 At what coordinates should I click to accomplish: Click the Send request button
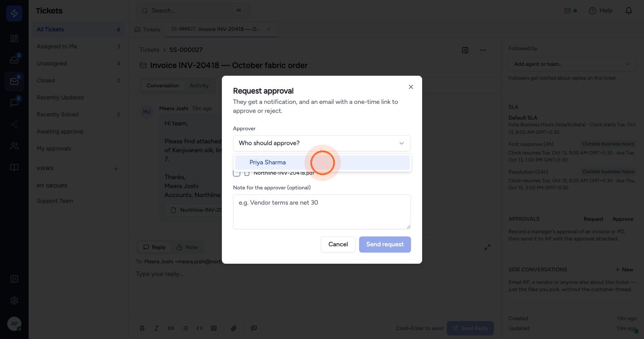385,245
